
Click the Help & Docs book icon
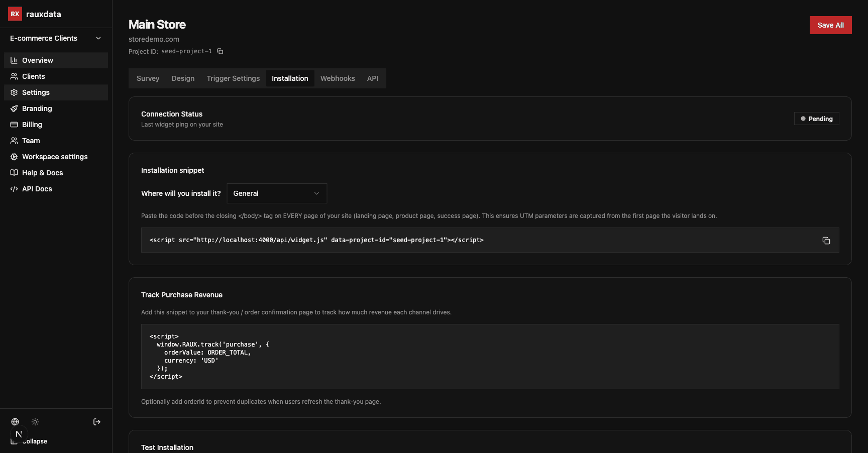coord(14,173)
